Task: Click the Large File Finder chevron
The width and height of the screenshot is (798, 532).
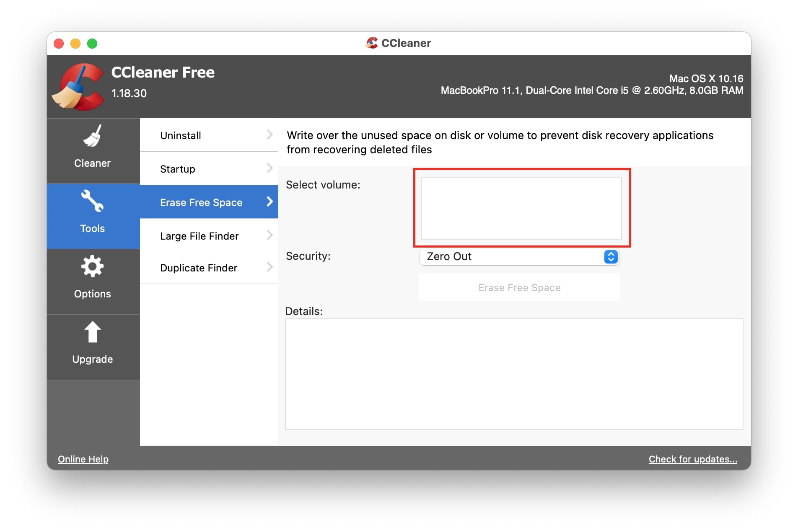Action: [269, 235]
